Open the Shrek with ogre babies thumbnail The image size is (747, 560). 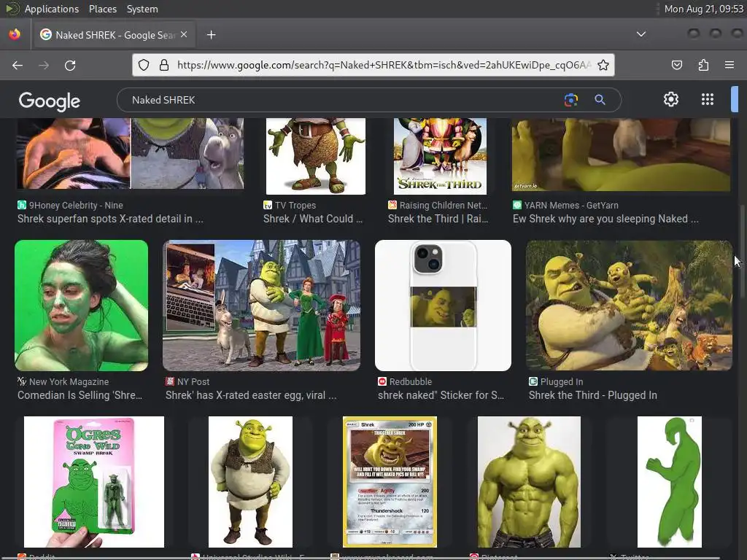pyautogui.click(x=629, y=306)
